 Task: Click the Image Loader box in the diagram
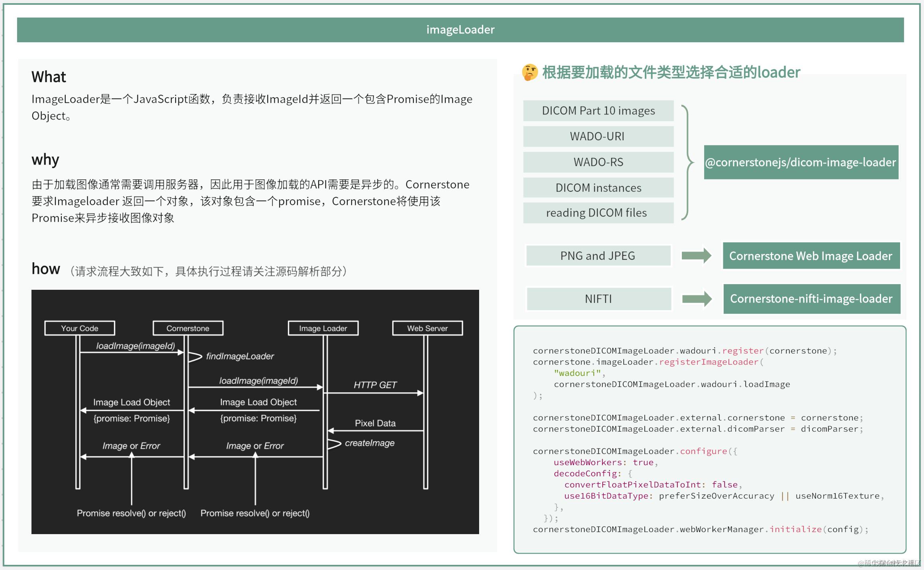(x=323, y=328)
